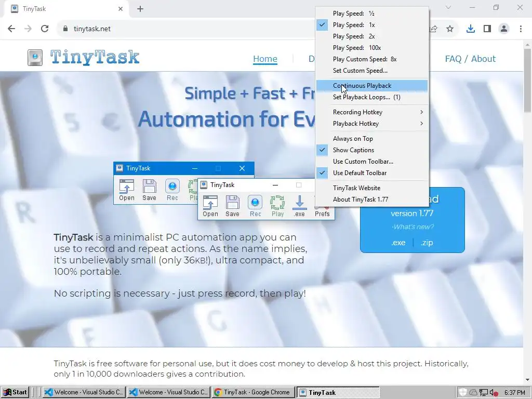
Task: Toggle Always on Top option
Action: (372, 138)
